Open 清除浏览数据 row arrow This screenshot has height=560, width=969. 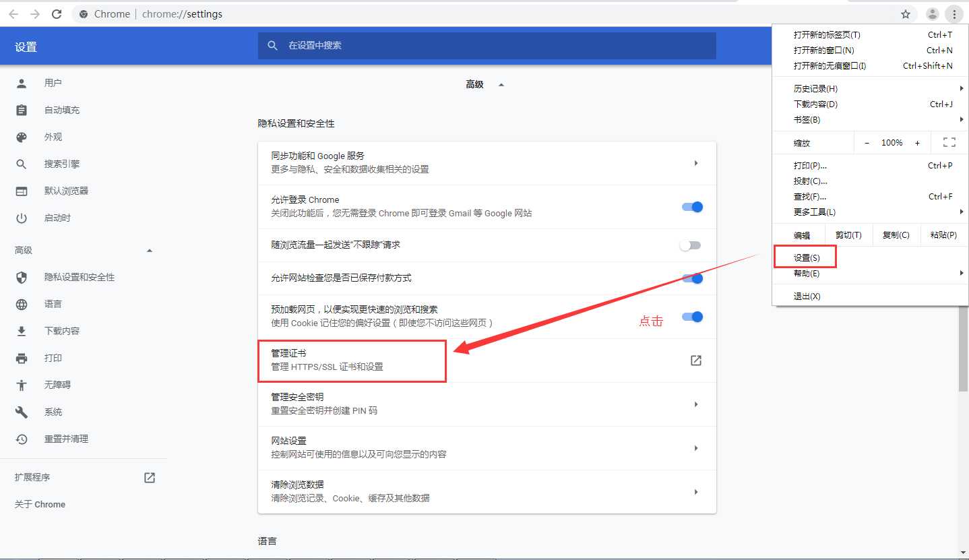pyautogui.click(x=696, y=492)
